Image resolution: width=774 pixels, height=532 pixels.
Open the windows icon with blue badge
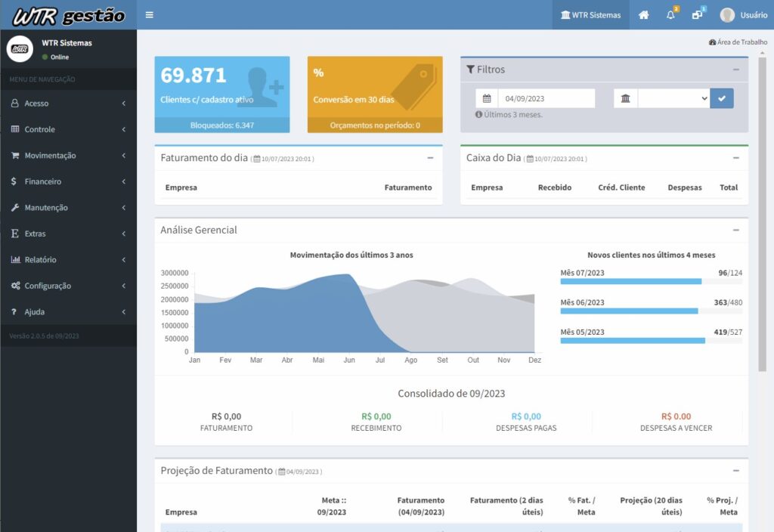pos(697,15)
